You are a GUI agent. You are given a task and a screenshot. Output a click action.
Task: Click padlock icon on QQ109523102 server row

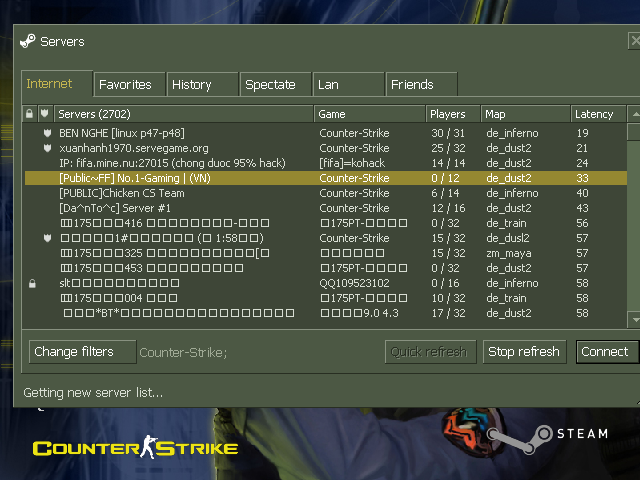click(32, 283)
